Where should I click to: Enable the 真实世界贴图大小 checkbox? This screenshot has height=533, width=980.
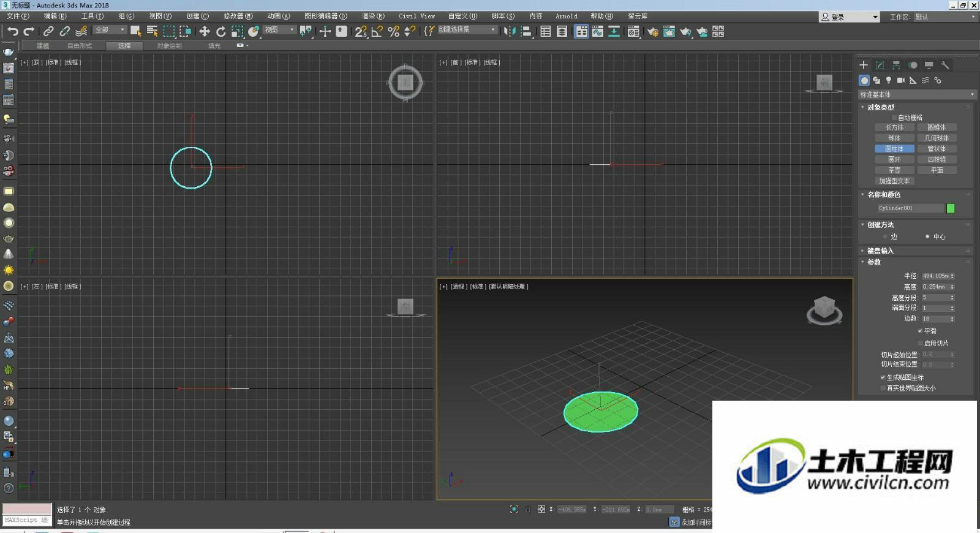point(883,388)
